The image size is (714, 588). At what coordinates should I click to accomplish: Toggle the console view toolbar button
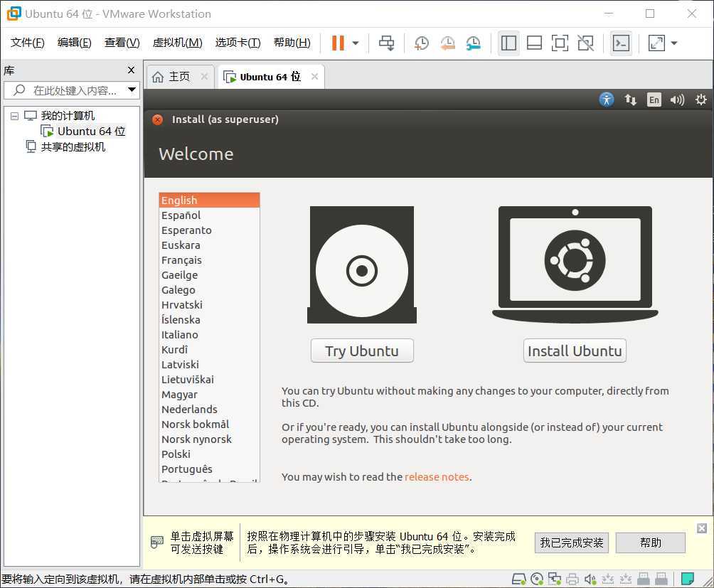coord(621,43)
